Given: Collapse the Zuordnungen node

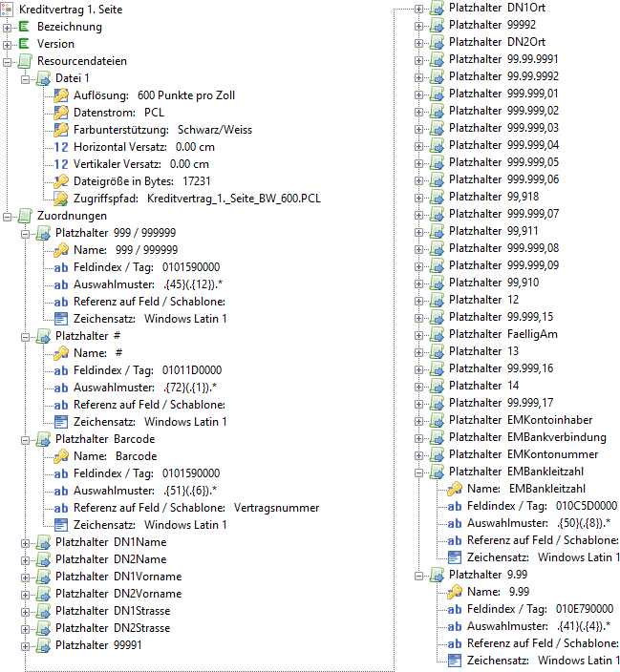Looking at the screenshot, I should (8, 216).
